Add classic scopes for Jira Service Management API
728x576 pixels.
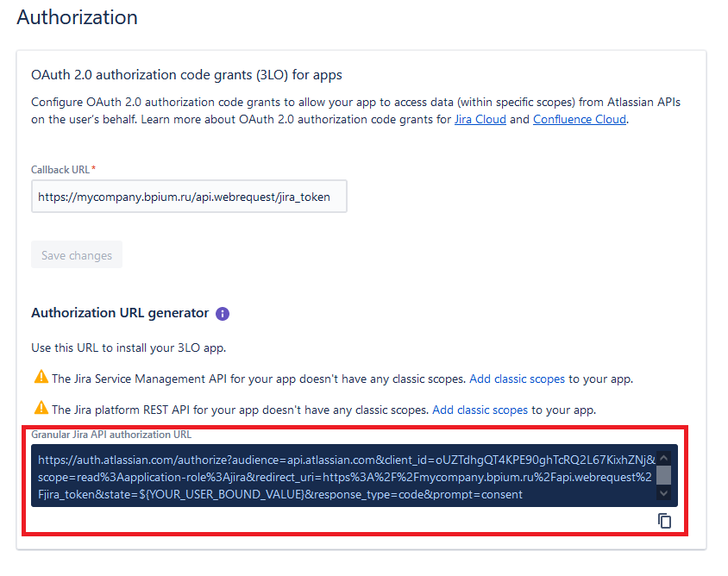(x=518, y=379)
